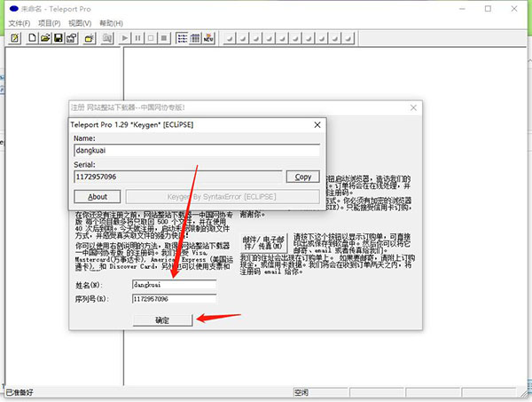The width and height of the screenshot is (532, 402).
Task: Switch to list view toolbar icon
Action: click(182, 38)
